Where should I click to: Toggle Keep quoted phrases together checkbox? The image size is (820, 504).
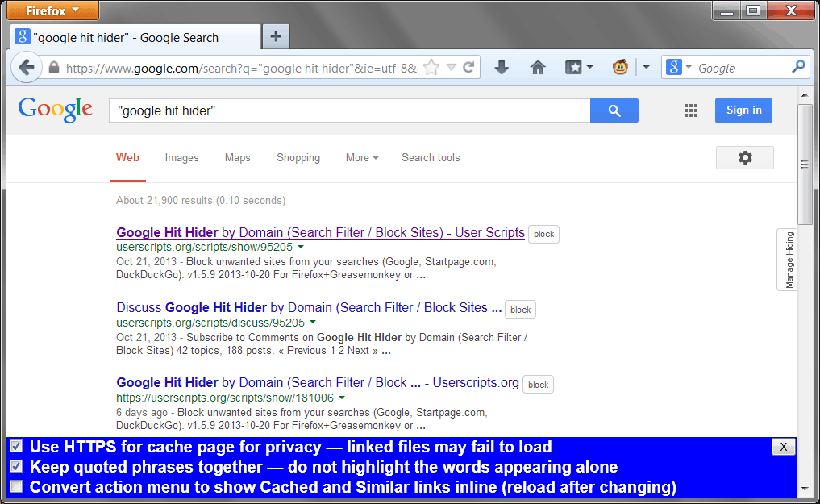tap(15, 467)
